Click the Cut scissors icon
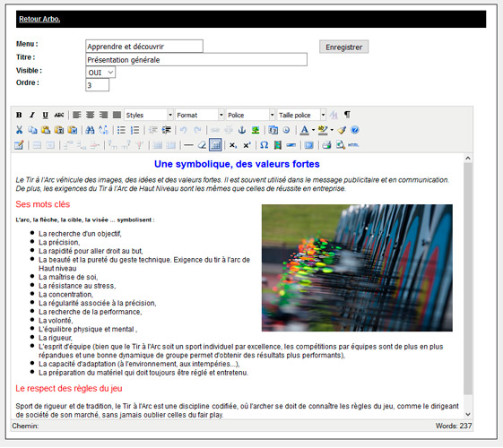Screen dimensions: 503x448 click(19, 130)
